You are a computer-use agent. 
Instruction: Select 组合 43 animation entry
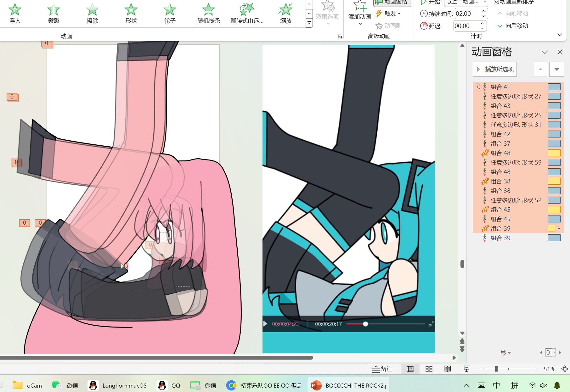click(x=518, y=106)
